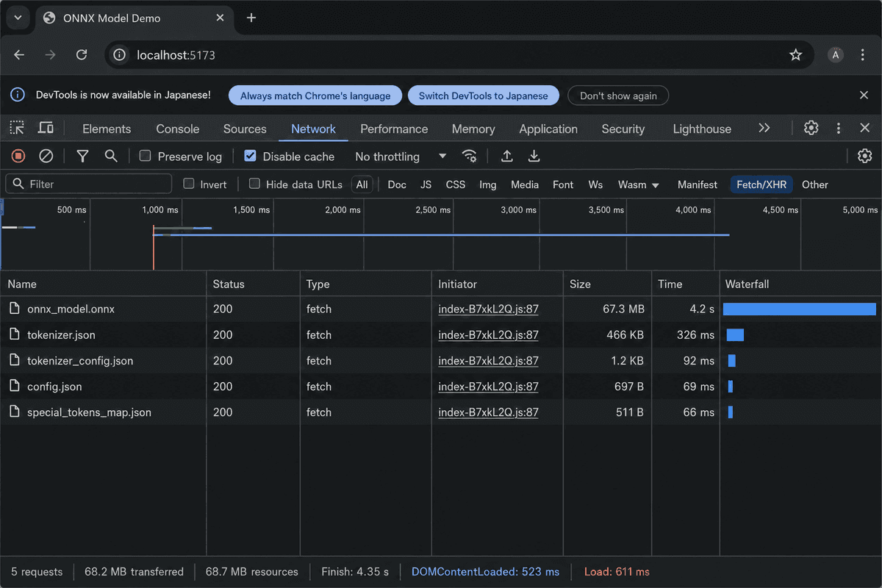Go forward to the next page
882x588 pixels.
[x=50, y=55]
